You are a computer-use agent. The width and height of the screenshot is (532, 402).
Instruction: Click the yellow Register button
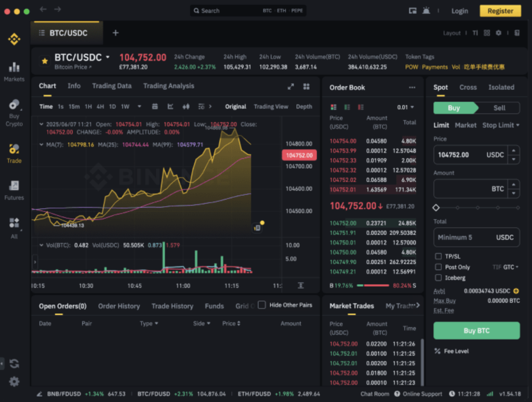[500, 11]
